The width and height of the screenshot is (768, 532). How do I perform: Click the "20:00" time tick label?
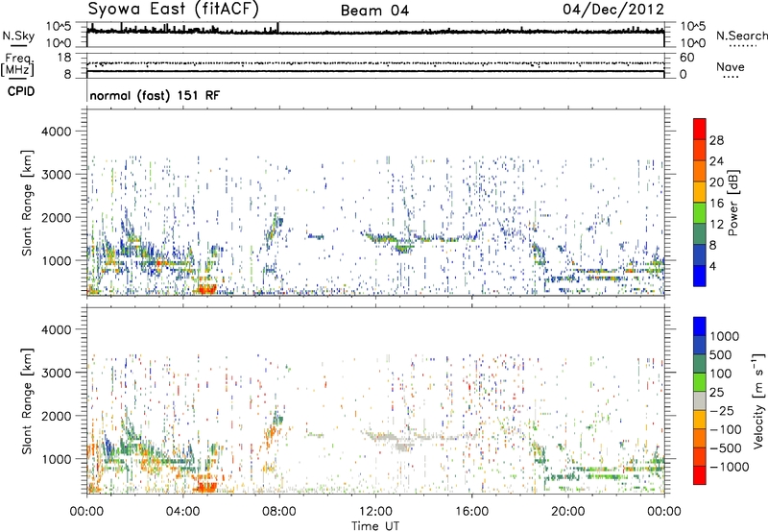567,512
